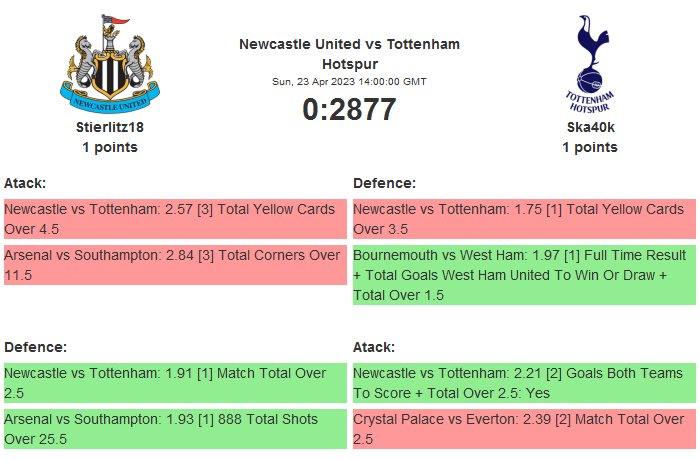Click the upper right 'Defence:' section heading

click(x=384, y=183)
